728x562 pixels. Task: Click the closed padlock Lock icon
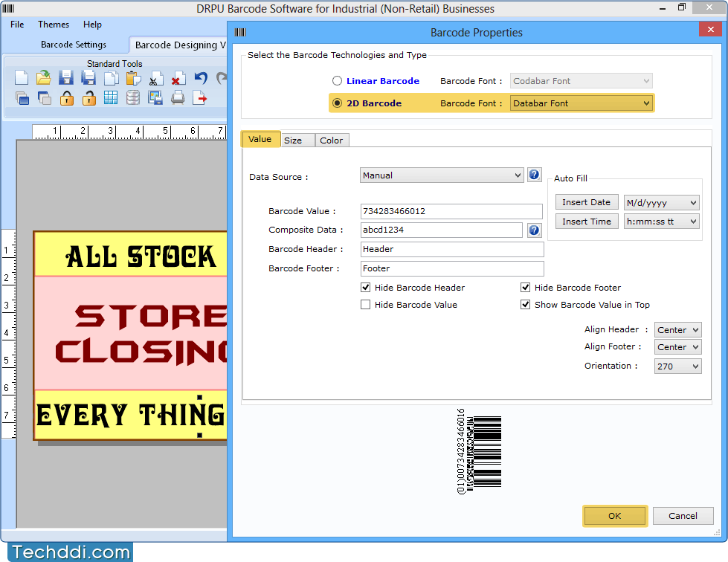[66, 98]
